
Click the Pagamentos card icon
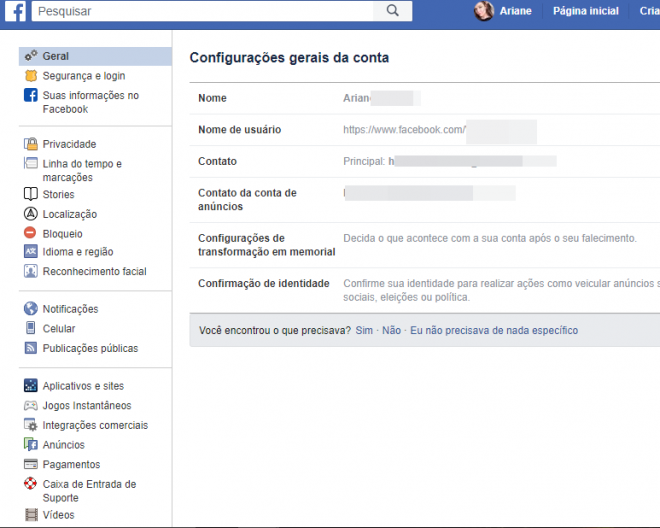click(31, 464)
